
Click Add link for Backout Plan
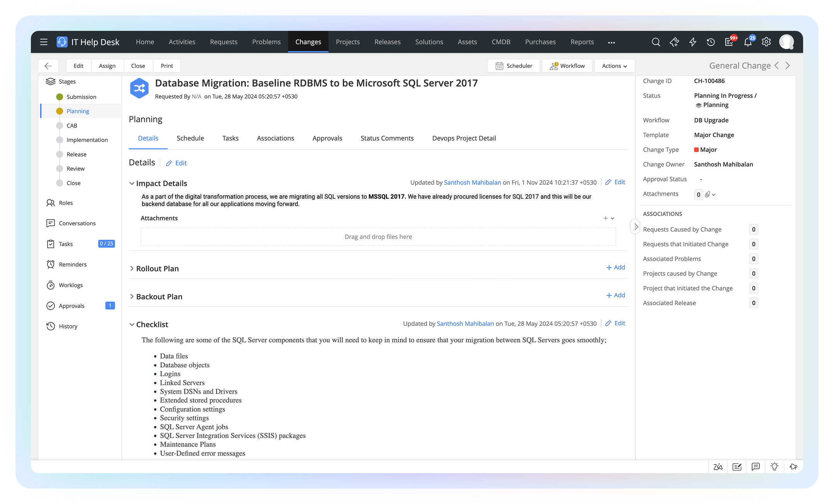pos(615,295)
